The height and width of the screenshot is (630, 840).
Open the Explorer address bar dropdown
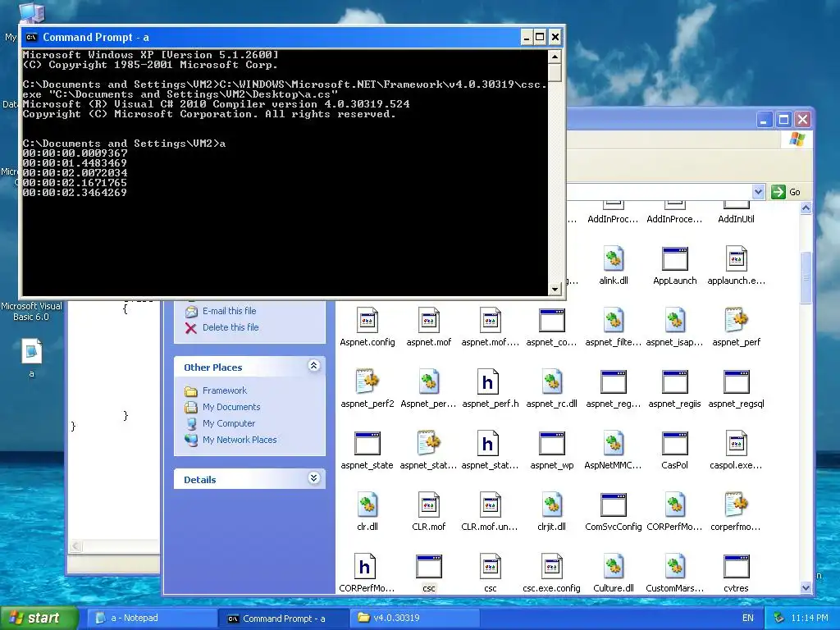[x=758, y=192]
